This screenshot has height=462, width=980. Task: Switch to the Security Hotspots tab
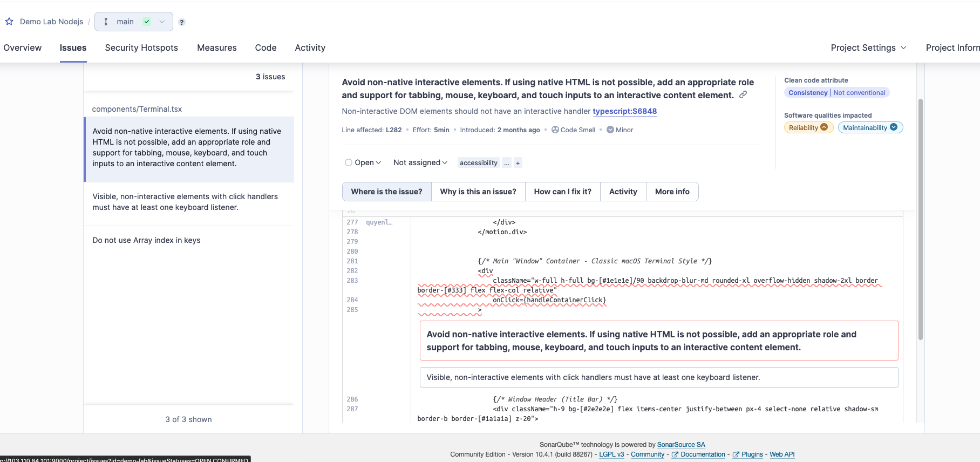(141, 47)
